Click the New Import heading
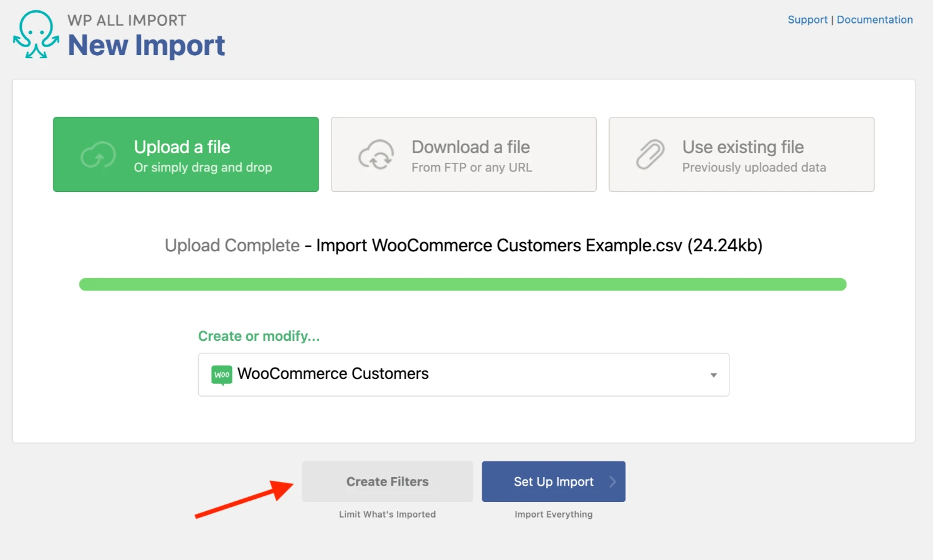 tap(146, 45)
